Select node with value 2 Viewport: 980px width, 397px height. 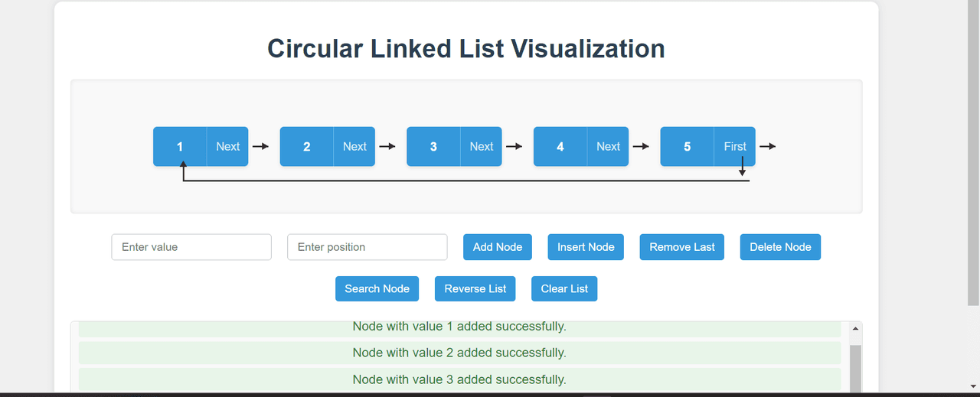tap(307, 146)
